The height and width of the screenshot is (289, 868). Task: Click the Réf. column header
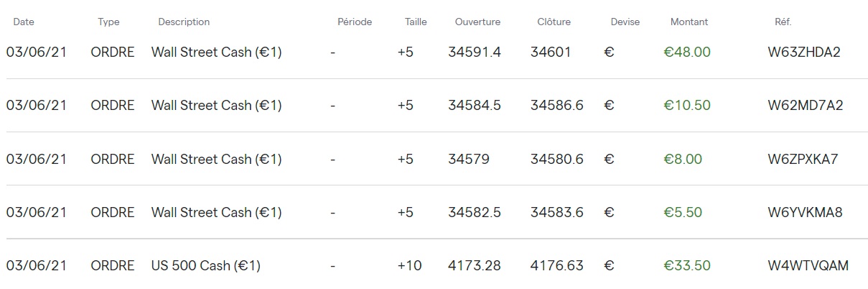pyautogui.click(x=783, y=22)
